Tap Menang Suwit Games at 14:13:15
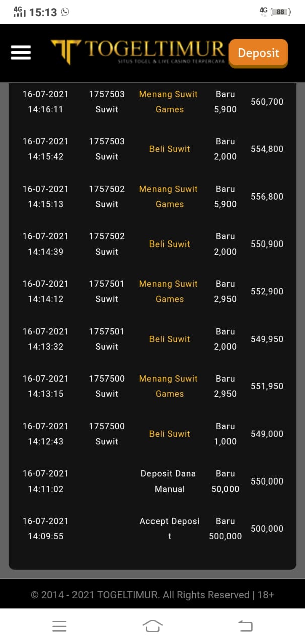 [169, 386]
